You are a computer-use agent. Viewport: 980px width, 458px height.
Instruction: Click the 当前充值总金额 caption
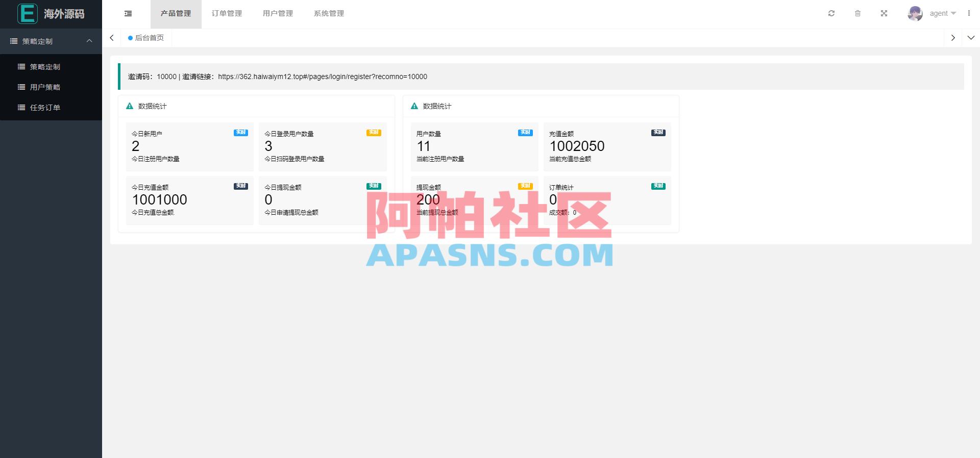pos(570,159)
